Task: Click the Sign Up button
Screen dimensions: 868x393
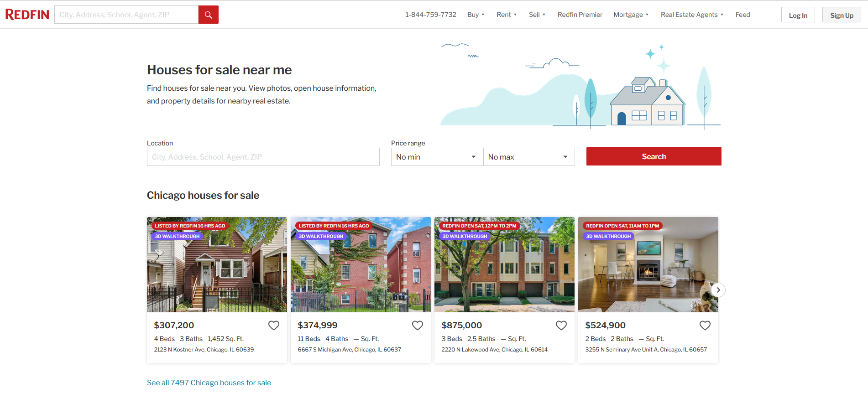Action: pos(842,15)
